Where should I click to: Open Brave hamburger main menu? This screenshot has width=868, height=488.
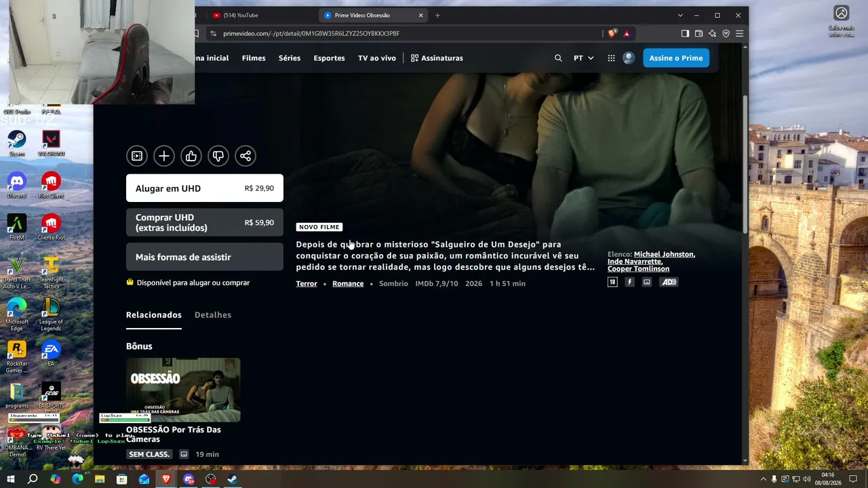click(739, 33)
